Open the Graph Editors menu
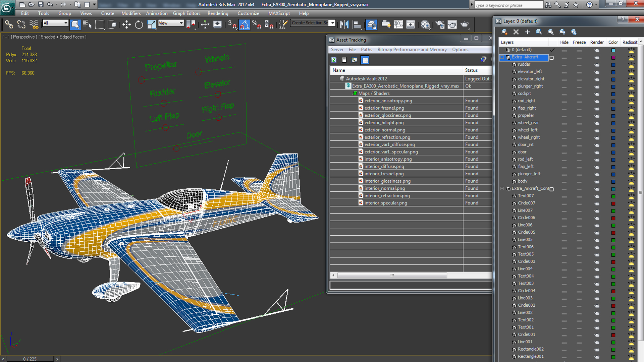 [x=186, y=13]
